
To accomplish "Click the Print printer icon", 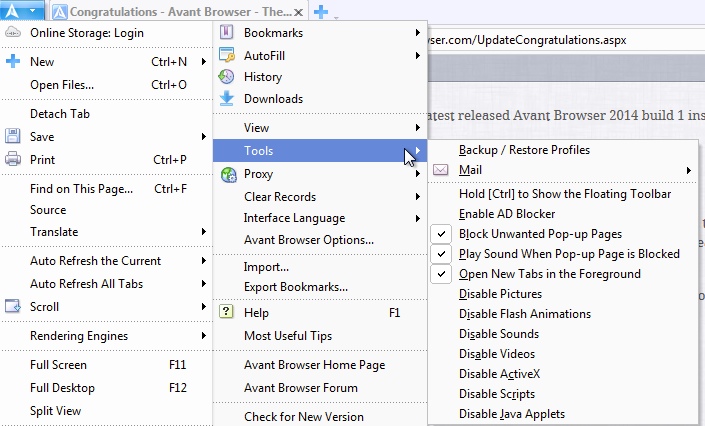I will click(13, 159).
